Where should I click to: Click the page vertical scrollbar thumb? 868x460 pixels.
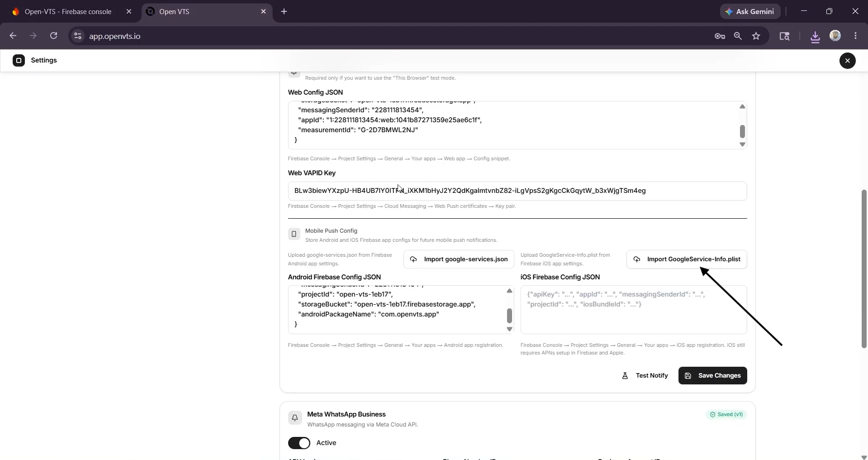[x=864, y=269]
